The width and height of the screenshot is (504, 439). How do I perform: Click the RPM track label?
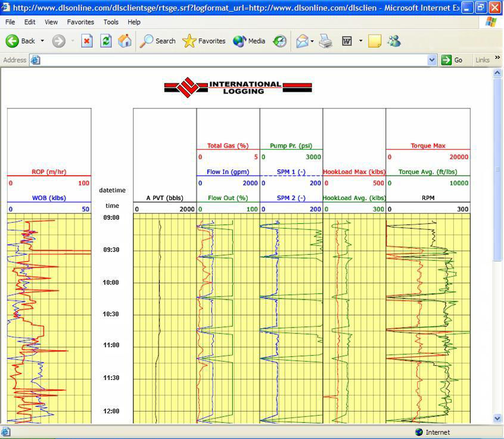(428, 198)
